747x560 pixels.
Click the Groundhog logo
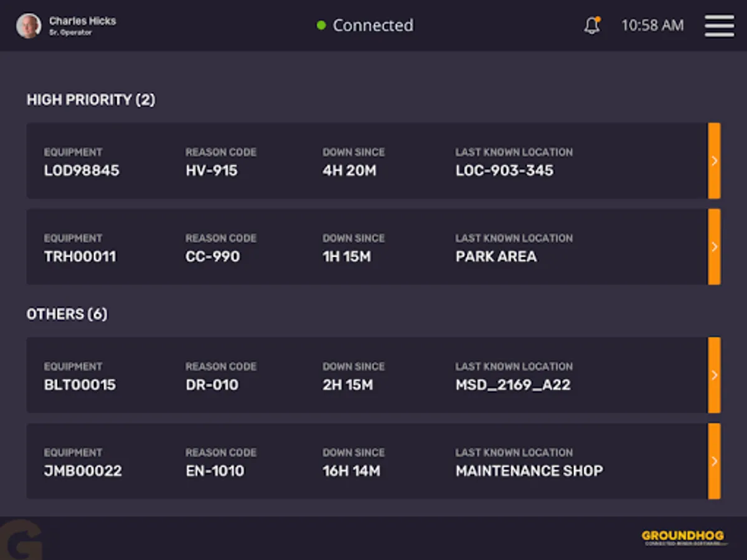683,538
